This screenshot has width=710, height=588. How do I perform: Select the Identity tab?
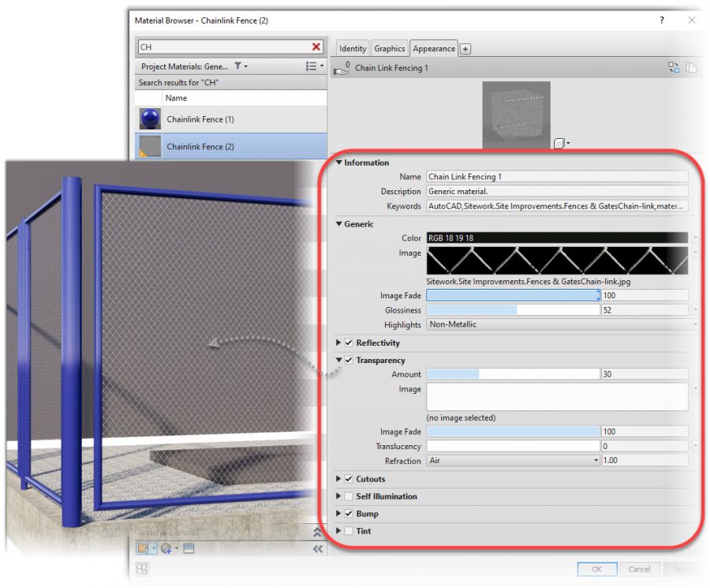pyautogui.click(x=351, y=48)
